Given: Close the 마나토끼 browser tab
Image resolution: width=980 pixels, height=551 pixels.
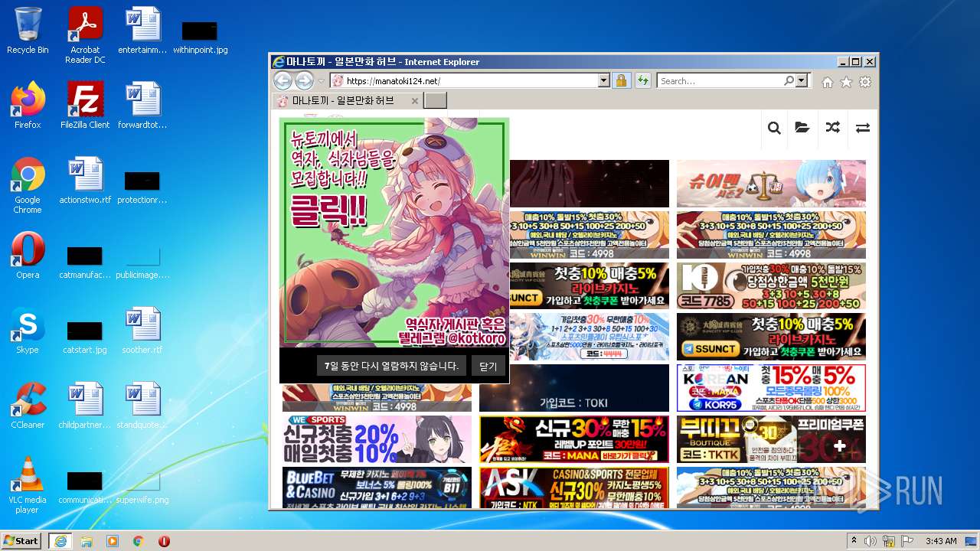Looking at the screenshot, I should [415, 101].
